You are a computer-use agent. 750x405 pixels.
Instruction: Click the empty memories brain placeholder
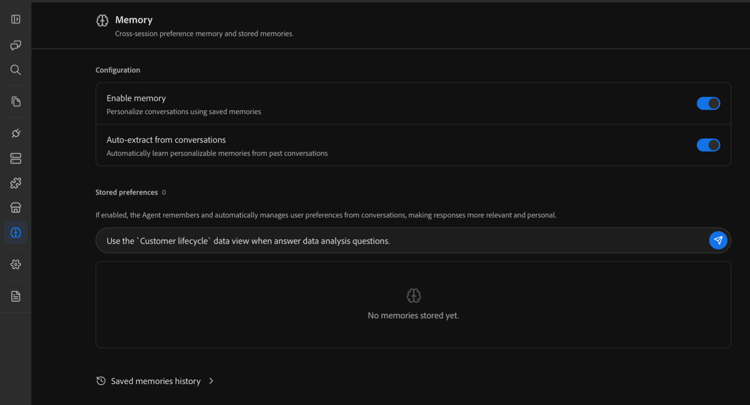tap(413, 296)
